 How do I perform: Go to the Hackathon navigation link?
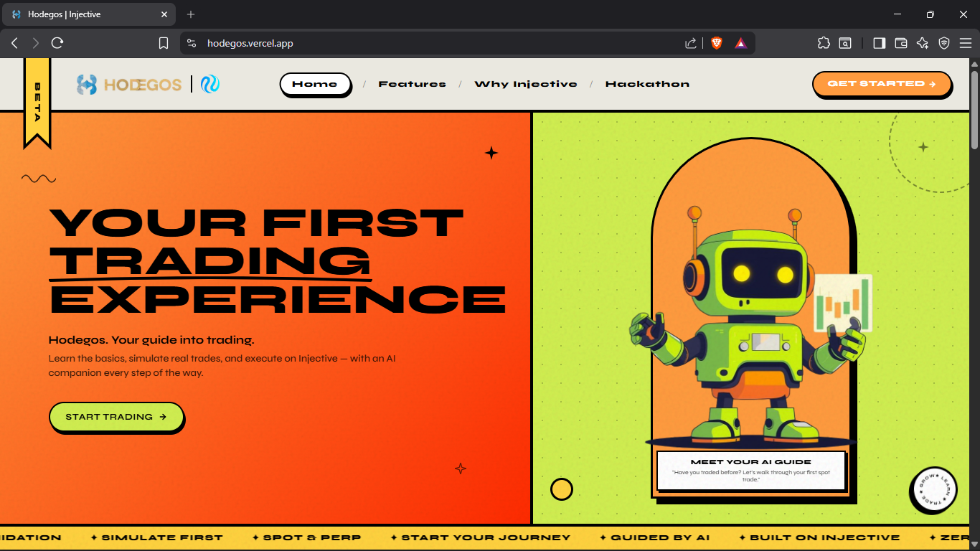647,84
